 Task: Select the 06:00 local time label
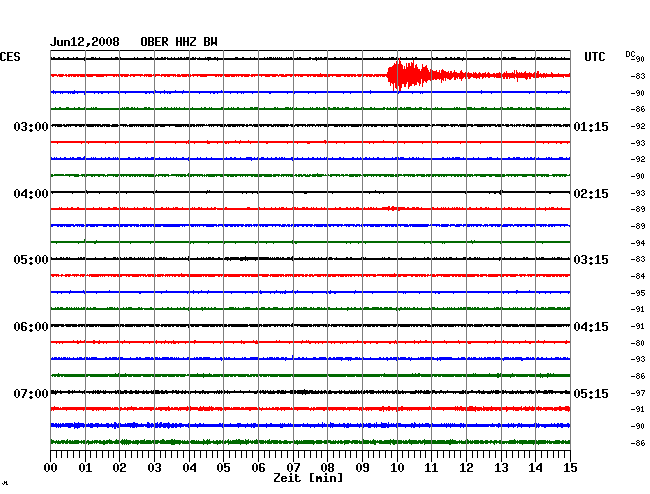31,327
